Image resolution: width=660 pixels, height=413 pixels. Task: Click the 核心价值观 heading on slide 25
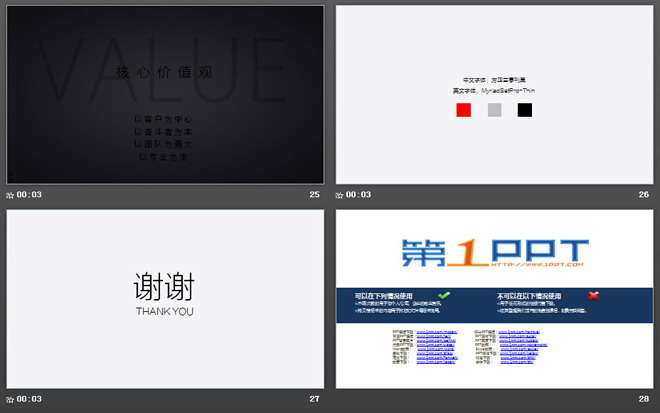[164, 72]
